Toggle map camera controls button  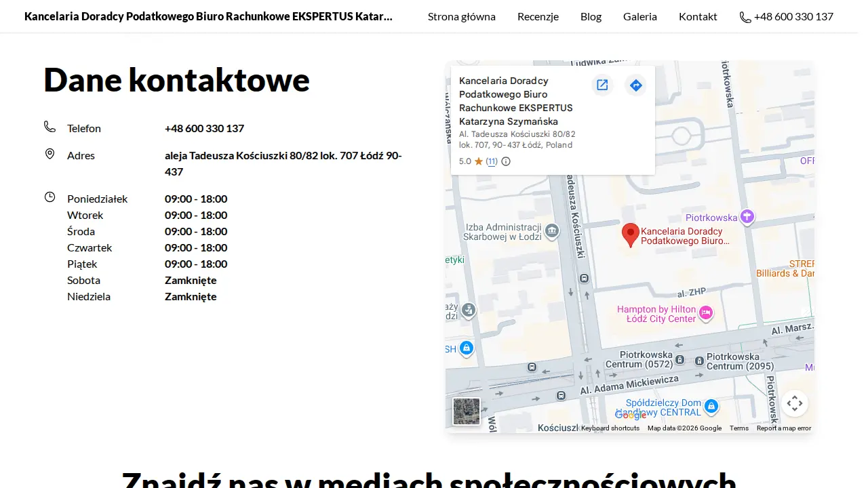pos(795,404)
